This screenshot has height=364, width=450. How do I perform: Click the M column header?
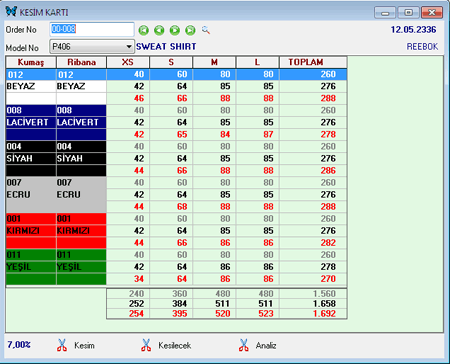coord(214,62)
